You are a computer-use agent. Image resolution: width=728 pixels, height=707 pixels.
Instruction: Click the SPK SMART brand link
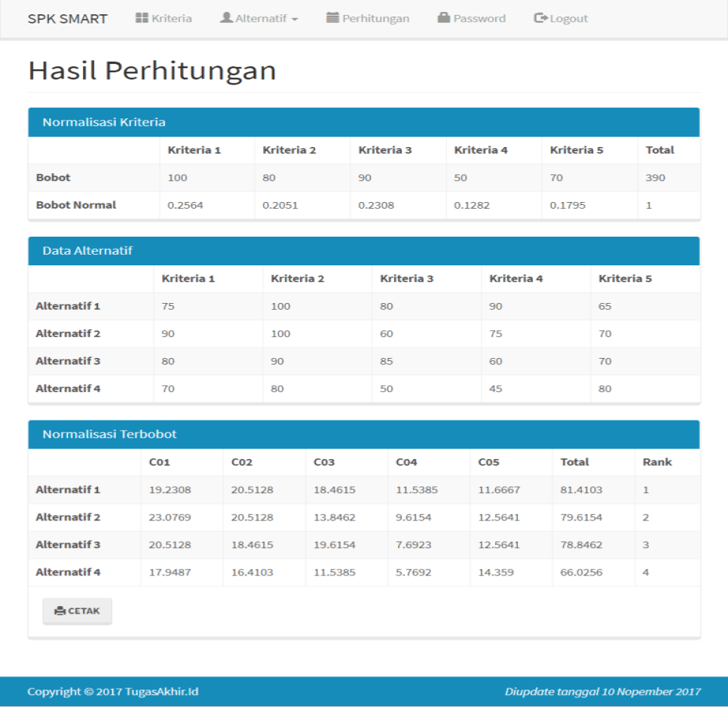[68, 18]
